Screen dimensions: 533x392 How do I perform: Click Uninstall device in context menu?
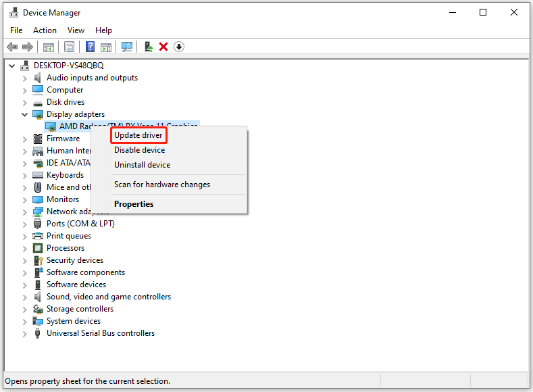pyautogui.click(x=142, y=165)
